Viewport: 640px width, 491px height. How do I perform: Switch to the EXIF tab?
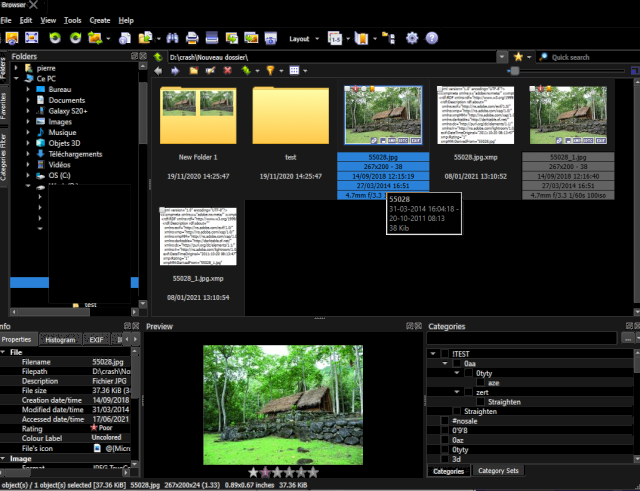96,340
